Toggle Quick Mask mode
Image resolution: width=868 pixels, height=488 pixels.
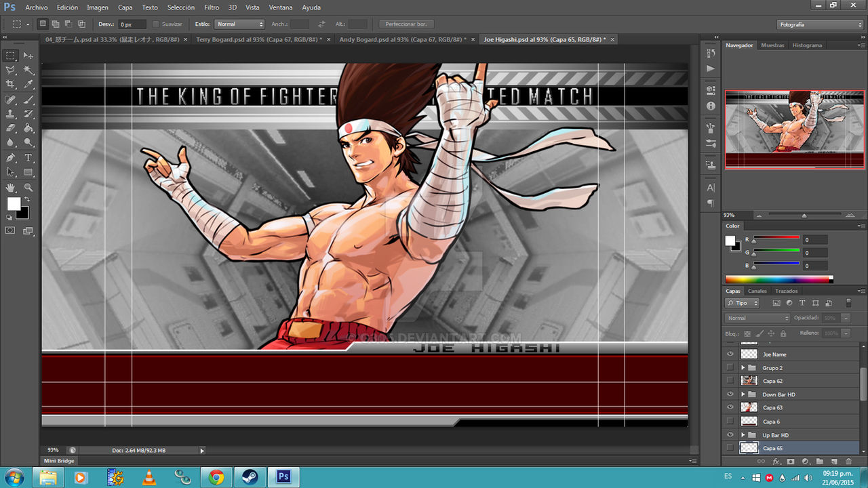tap(10, 230)
